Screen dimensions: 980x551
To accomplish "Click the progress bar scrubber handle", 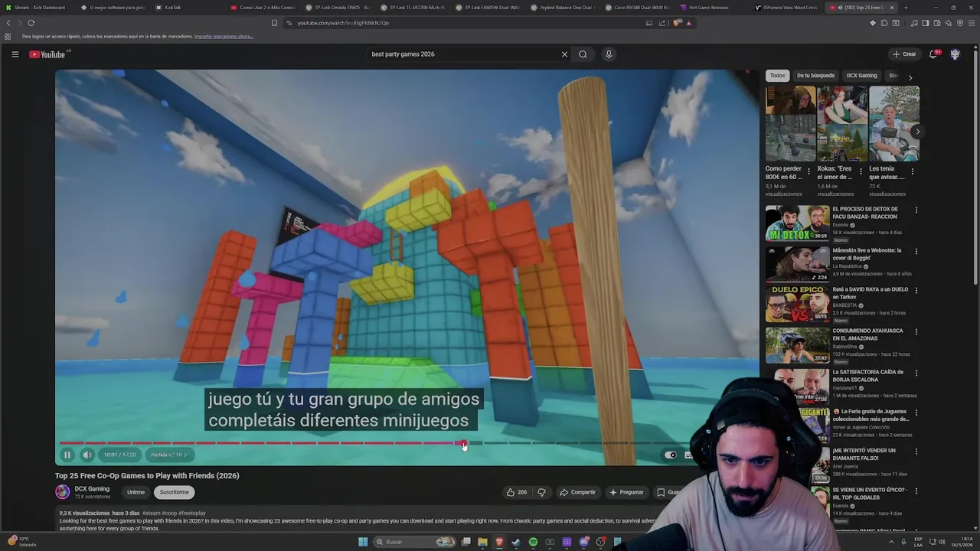I will click(x=462, y=443).
